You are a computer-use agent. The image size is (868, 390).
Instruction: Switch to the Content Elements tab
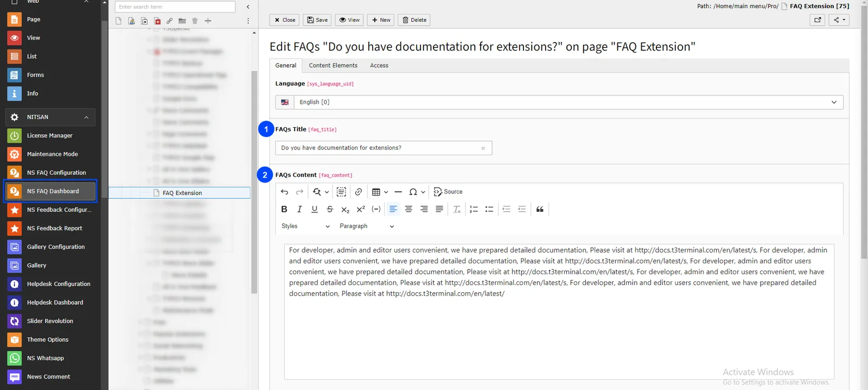pos(333,65)
